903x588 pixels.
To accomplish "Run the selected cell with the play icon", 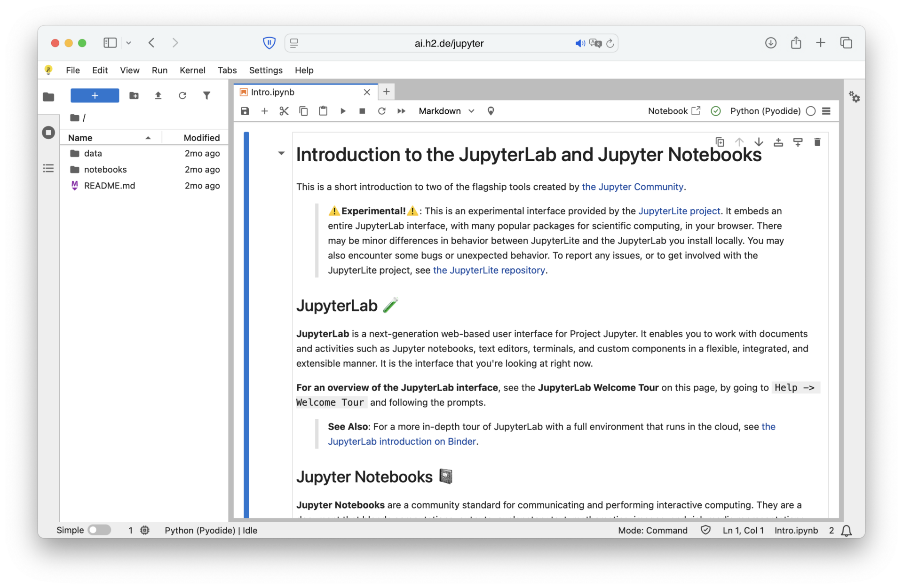I will coord(343,111).
